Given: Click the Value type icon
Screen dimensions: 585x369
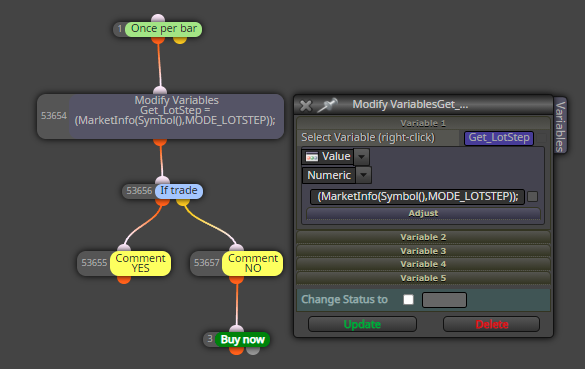Looking at the screenshot, I should click(x=312, y=157).
